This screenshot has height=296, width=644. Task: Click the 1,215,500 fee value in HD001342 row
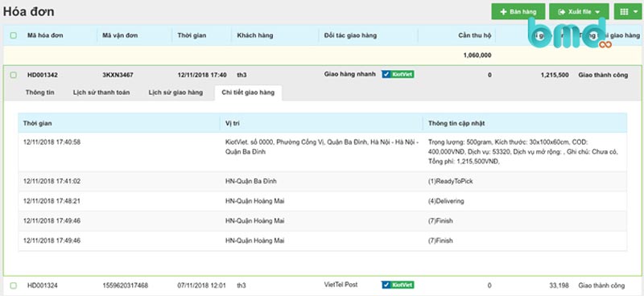[x=555, y=75]
